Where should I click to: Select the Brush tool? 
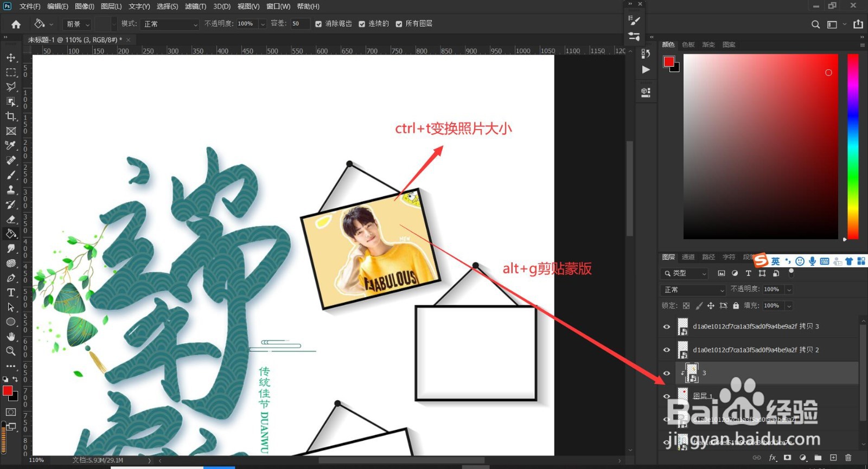[11, 175]
